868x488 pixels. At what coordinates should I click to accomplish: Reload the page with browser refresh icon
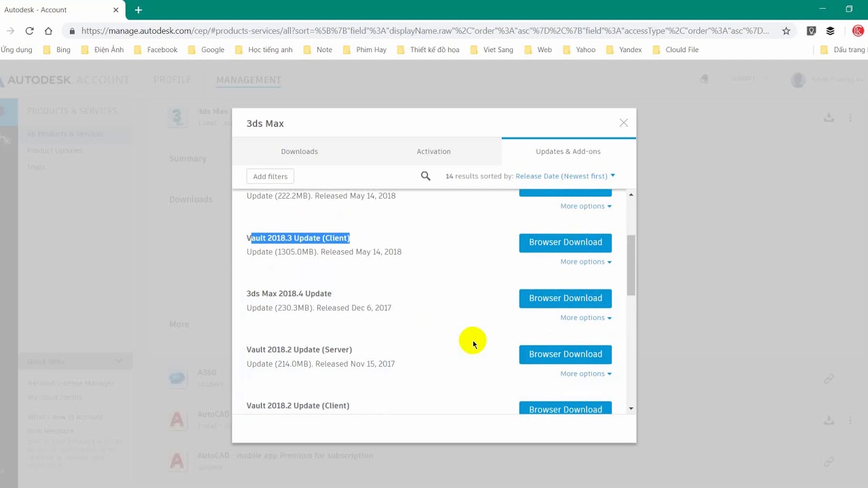click(29, 30)
